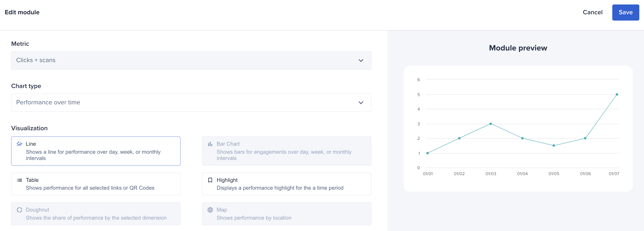The width and height of the screenshot is (644, 231).
Task: Click the 01/02 data point on chart
Action: (459, 138)
